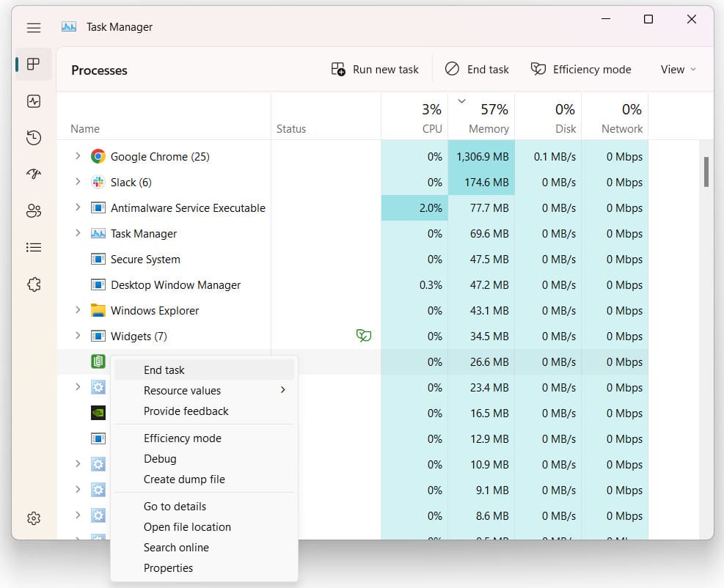
Task: Open the Processes page icon in sidebar
Action: [x=33, y=65]
